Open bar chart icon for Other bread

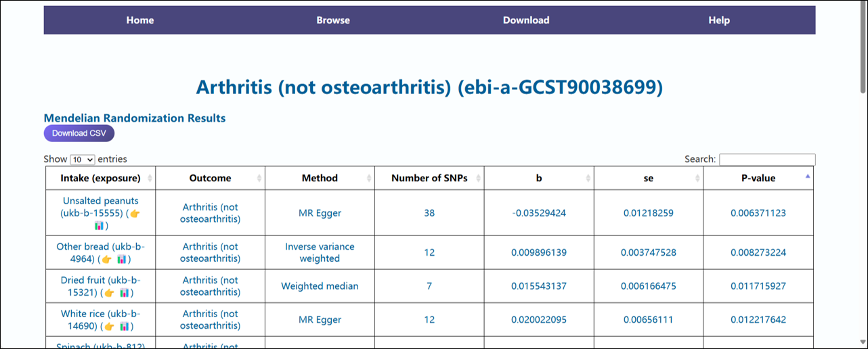pyautogui.click(x=122, y=259)
